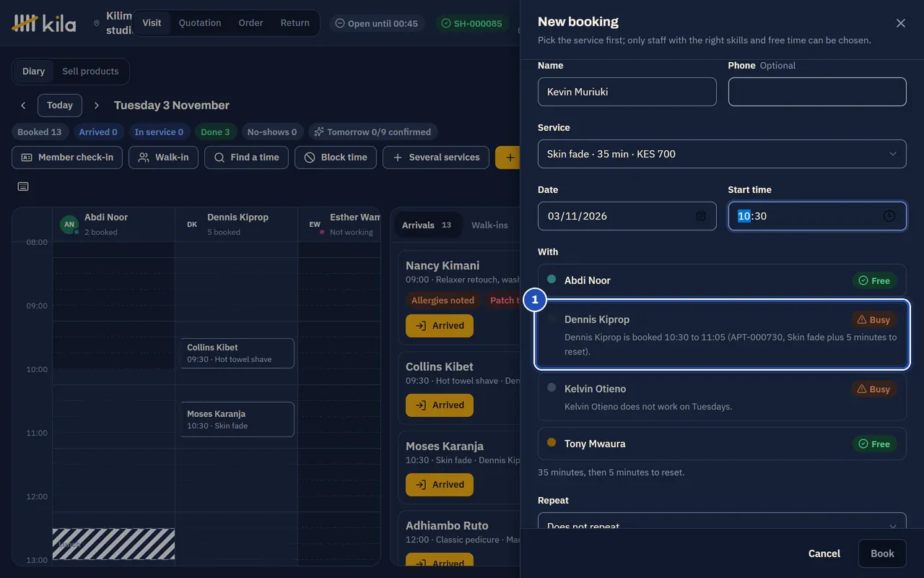Click the Walk-in button in the toolbar
The image size is (924, 578).
163,158
